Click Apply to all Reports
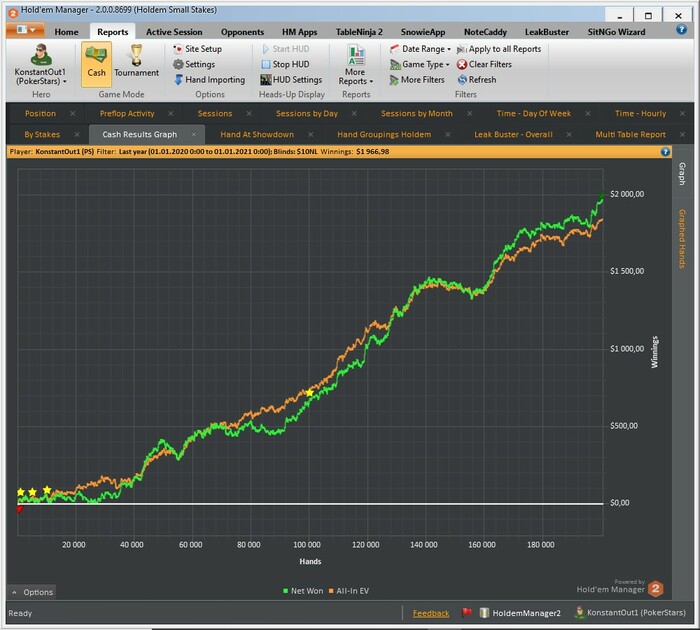The width and height of the screenshot is (700, 630). point(499,49)
